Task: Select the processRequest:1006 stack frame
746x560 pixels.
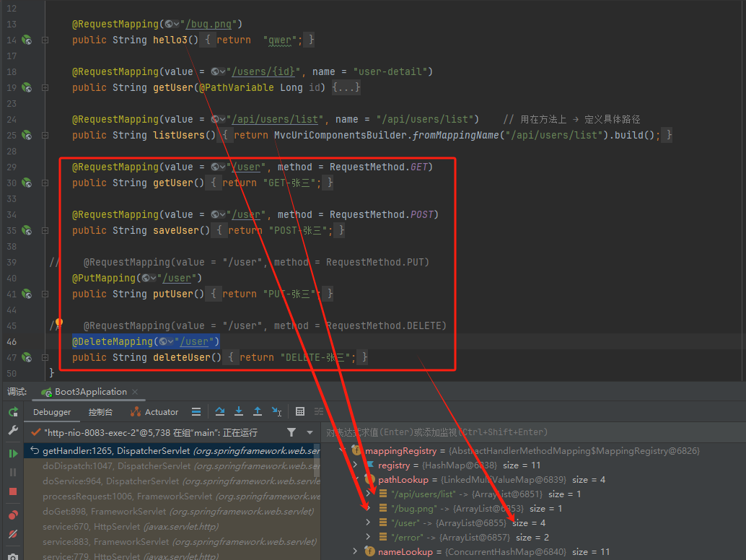Action: click(172, 496)
